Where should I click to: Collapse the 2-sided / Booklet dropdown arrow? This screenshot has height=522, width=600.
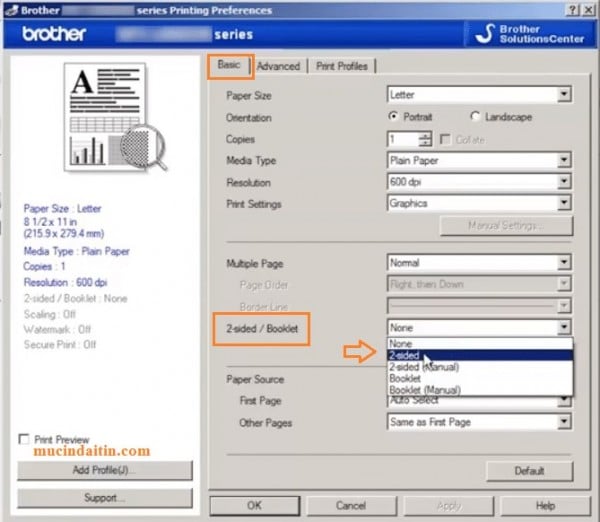click(564, 328)
